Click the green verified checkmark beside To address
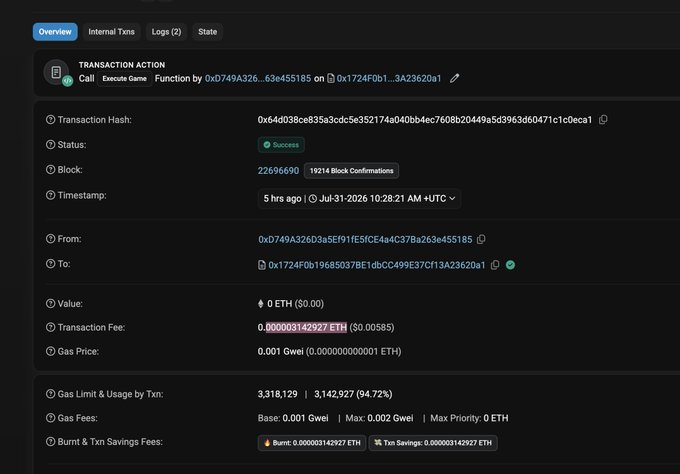This screenshot has width=680, height=474. pos(510,265)
